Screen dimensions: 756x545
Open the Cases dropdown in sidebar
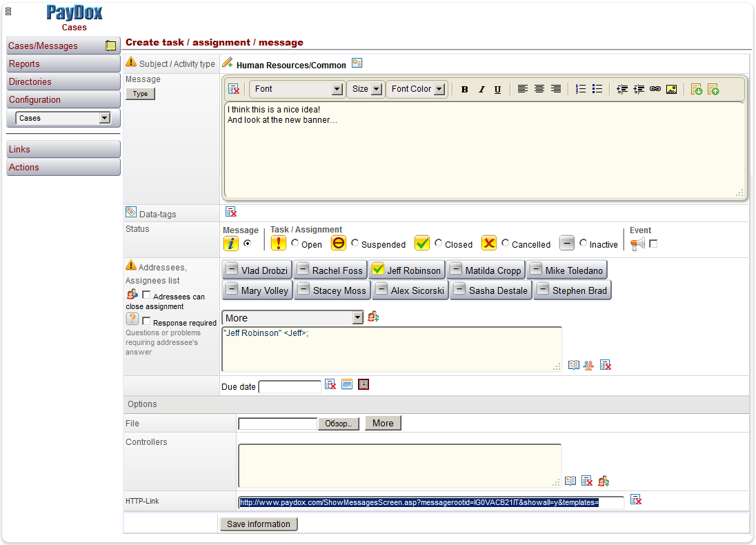(x=63, y=118)
